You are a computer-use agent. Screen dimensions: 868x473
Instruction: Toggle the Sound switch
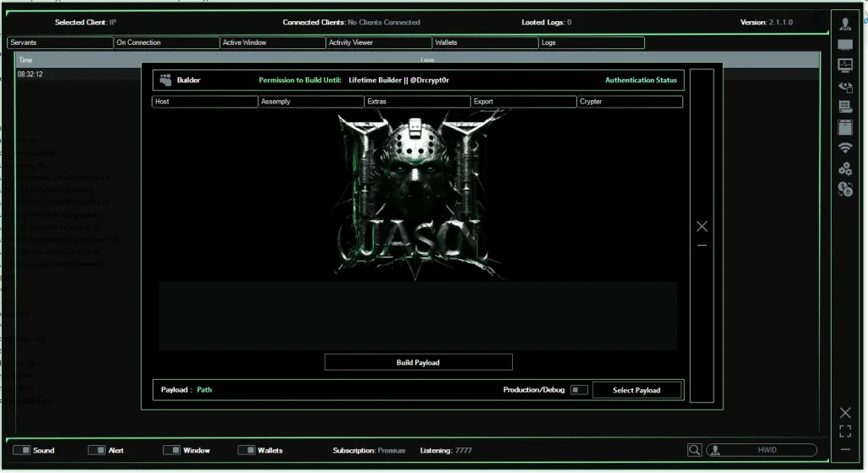coord(21,450)
